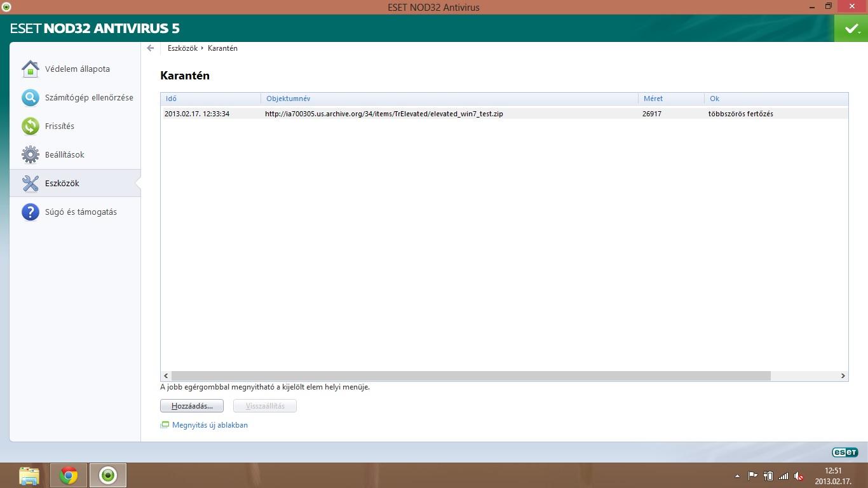The width and height of the screenshot is (868, 488).
Task: Click the Hozzáadás... button
Action: point(192,406)
